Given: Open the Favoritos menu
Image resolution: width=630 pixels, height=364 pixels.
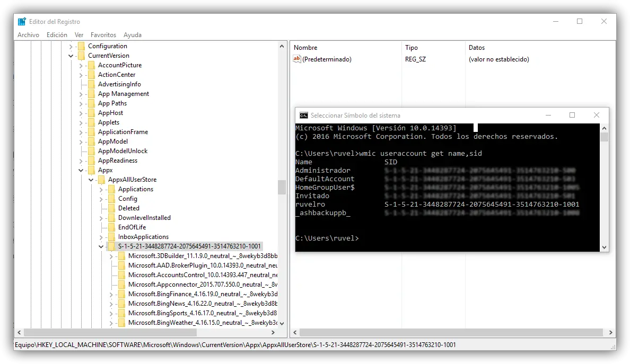Looking at the screenshot, I should 103,35.
